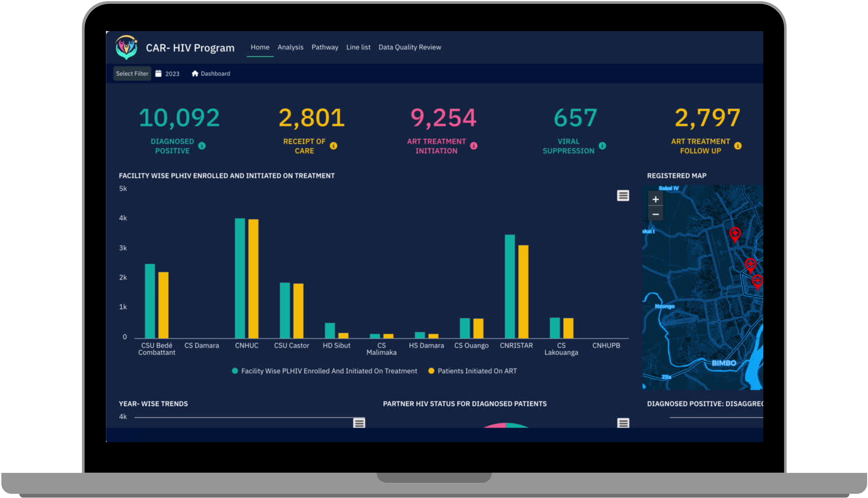Image resolution: width=868 pixels, height=498 pixels.
Task: Open the chart hamburger menu for facility-wise chart
Action: point(623,195)
